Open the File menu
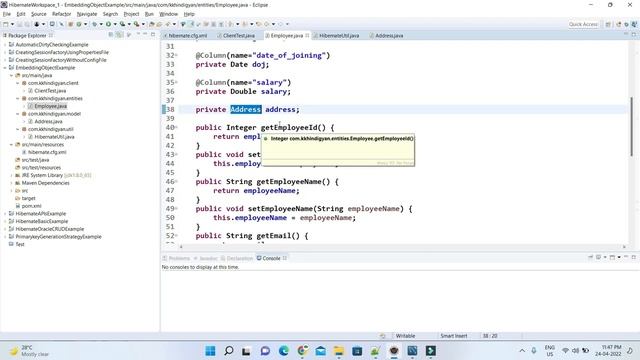This screenshot has width=640, height=360. coord(7,14)
